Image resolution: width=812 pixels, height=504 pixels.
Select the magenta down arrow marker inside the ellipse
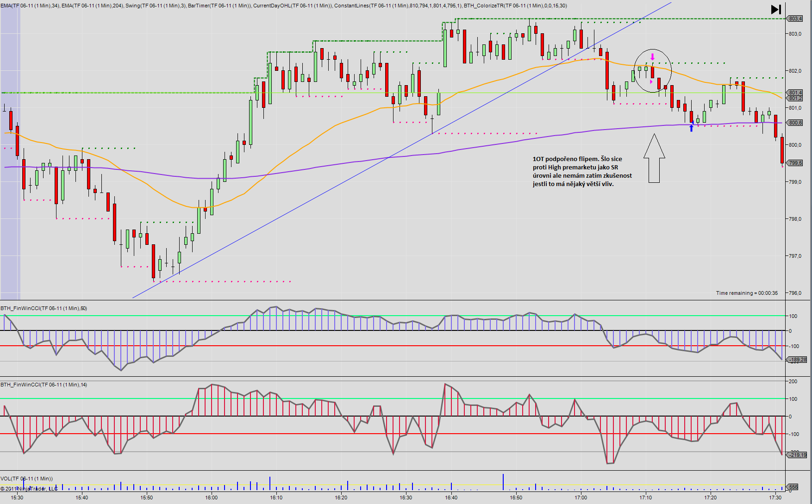(x=653, y=57)
